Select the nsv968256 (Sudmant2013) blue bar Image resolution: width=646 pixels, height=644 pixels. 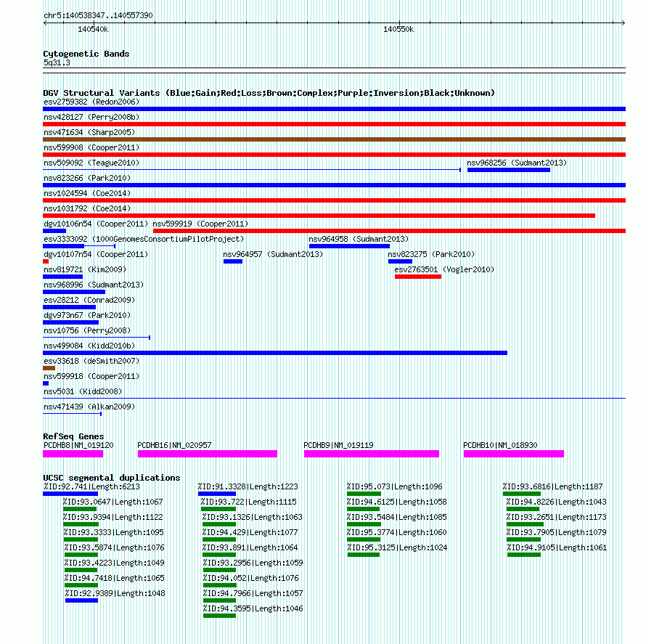click(509, 170)
